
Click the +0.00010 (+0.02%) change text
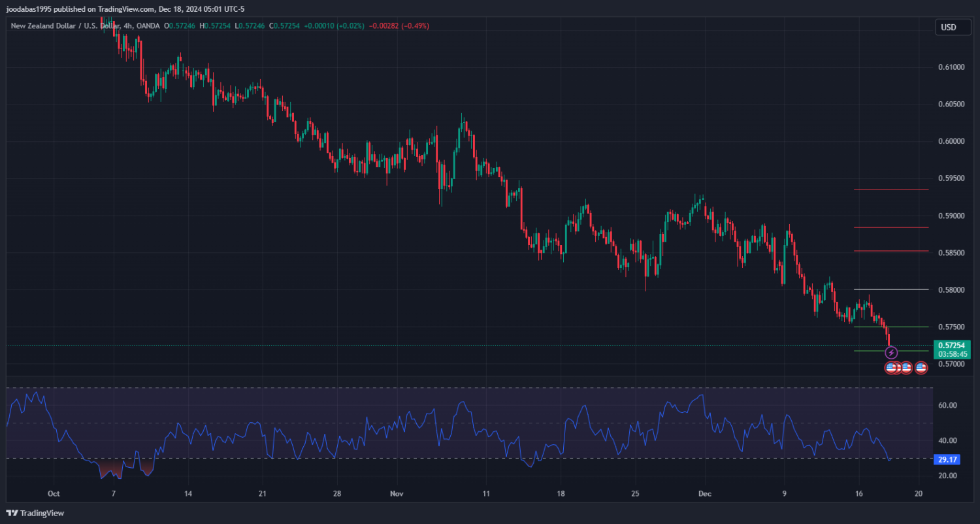pyautogui.click(x=335, y=26)
